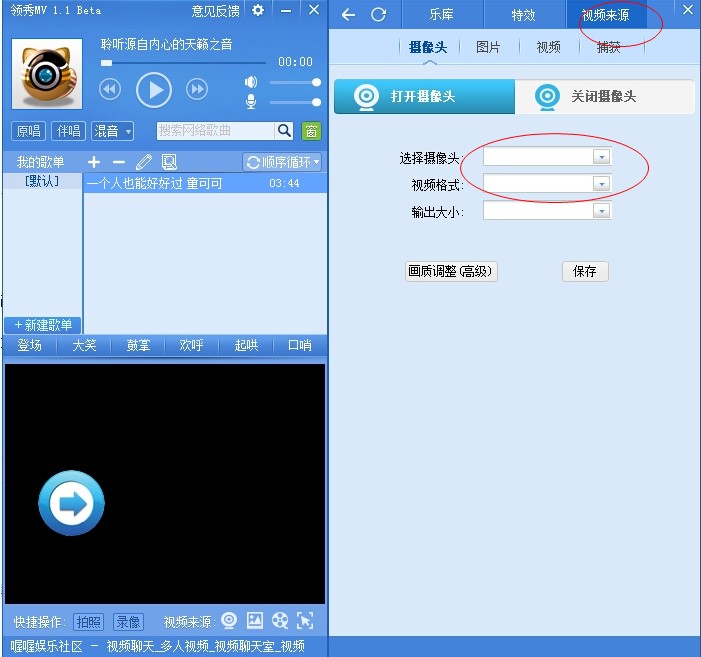Image resolution: width=701 pixels, height=657 pixels.
Task: Click the back arrow in right panel
Action: (348, 15)
